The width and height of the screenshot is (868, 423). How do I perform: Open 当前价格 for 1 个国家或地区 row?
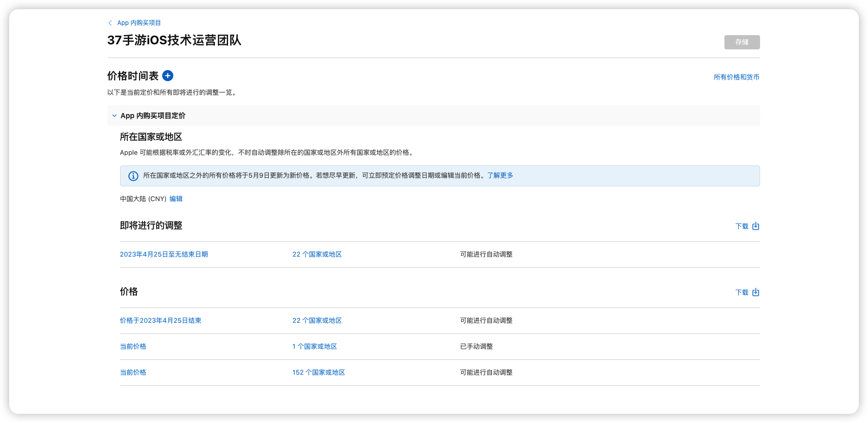point(133,347)
